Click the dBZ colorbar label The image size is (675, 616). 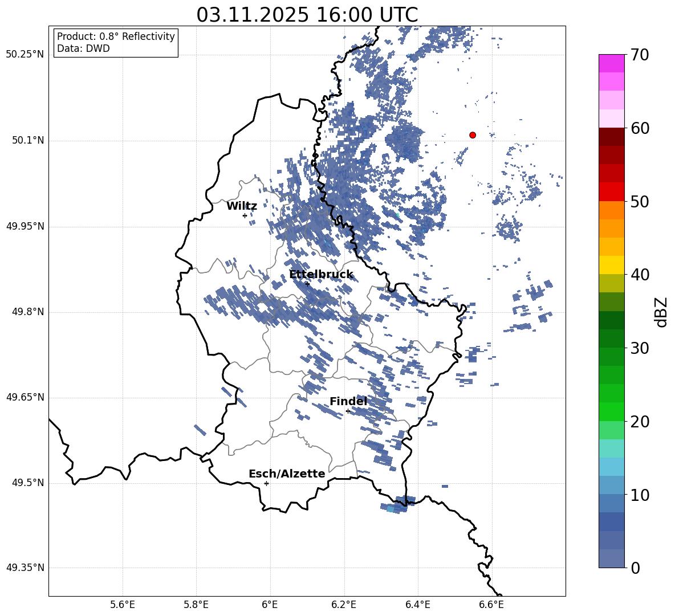coord(662,312)
